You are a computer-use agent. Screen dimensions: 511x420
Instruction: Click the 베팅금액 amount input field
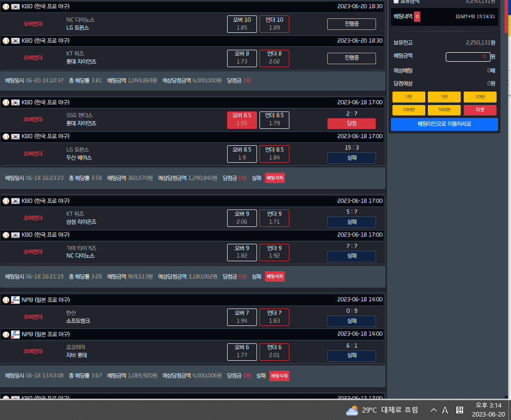click(468, 57)
